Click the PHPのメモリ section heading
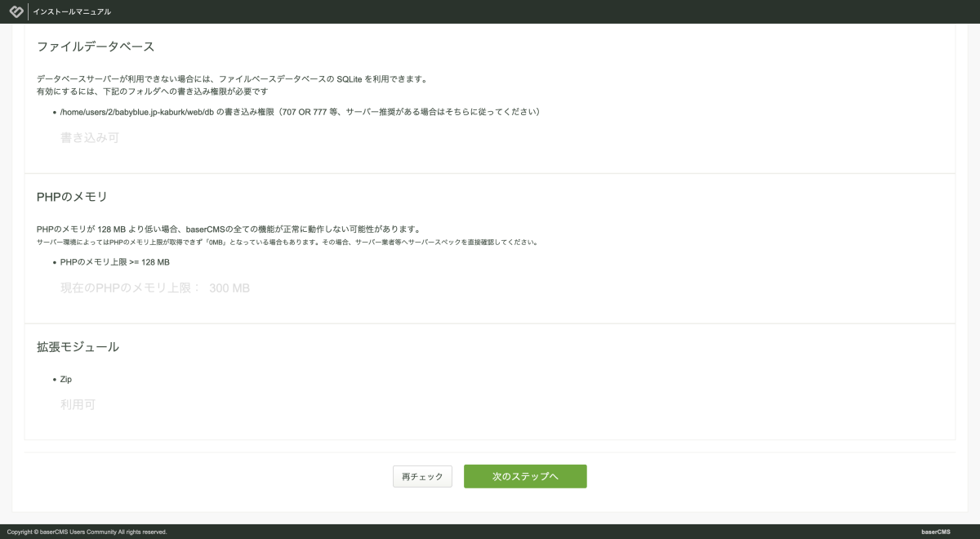The width and height of the screenshot is (980, 539). coord(72,197)
